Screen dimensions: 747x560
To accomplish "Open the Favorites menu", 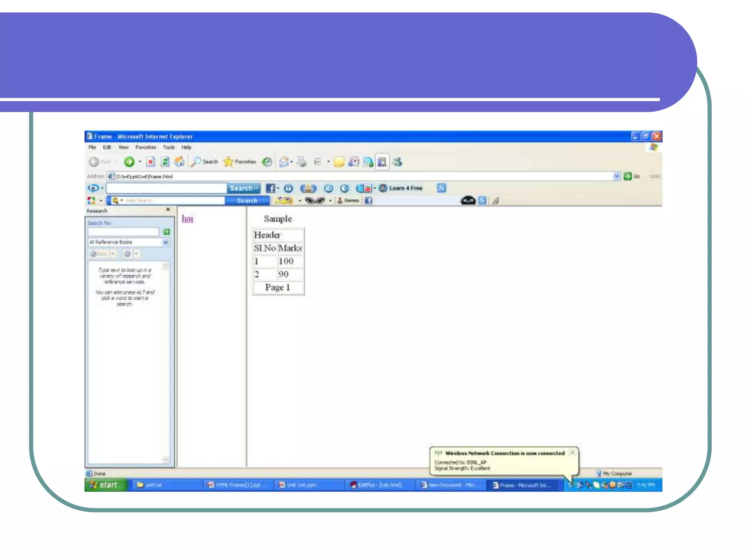I will coord(146,147).
